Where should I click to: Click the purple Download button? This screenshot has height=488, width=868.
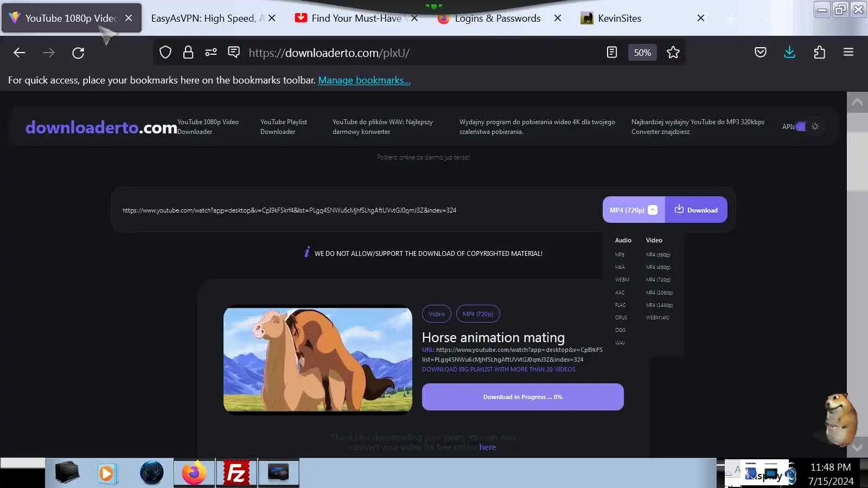[696, 210]
